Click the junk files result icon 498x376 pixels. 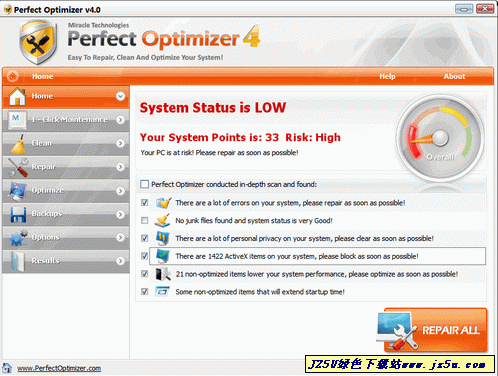pyautogui.click(x=163, y=220)
